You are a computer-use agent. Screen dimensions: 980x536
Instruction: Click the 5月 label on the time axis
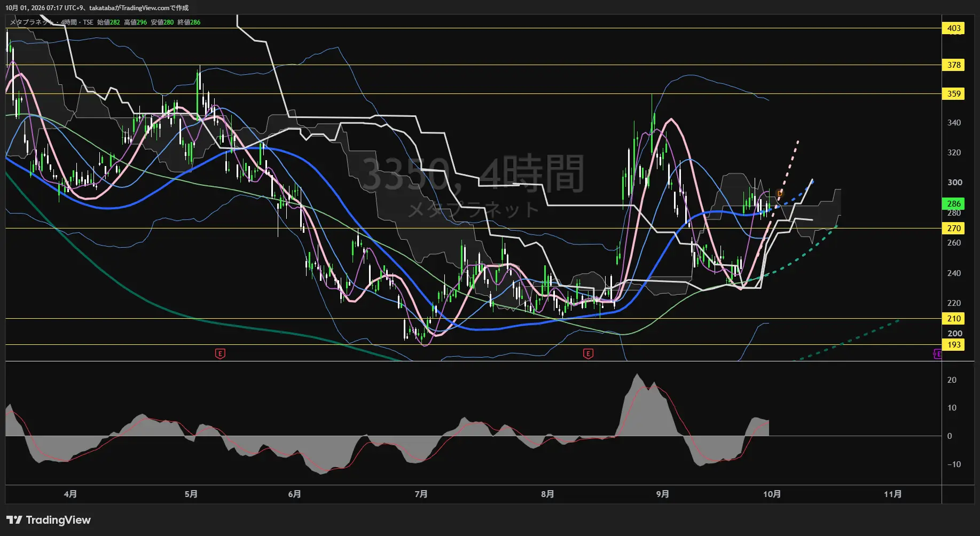[191, 494]
